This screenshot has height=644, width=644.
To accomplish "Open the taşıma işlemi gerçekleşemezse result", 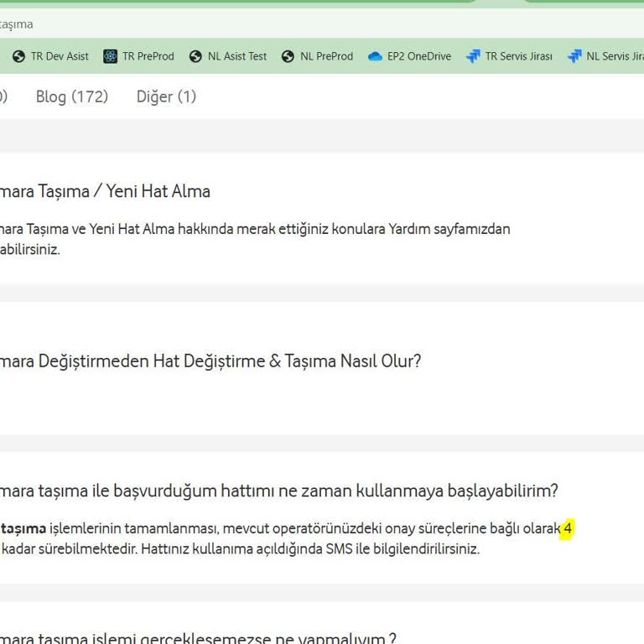I will 198,637.
